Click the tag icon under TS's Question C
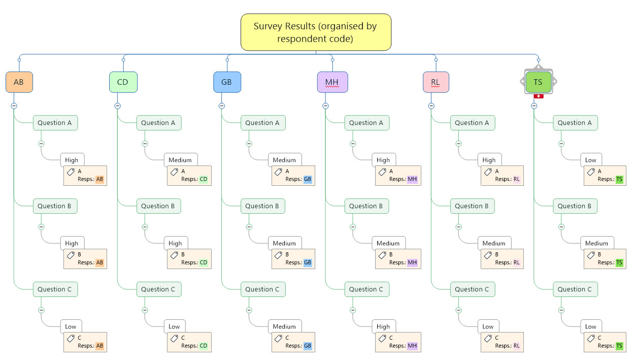Screen dimensions: 636x364 (x=591, y=339)
